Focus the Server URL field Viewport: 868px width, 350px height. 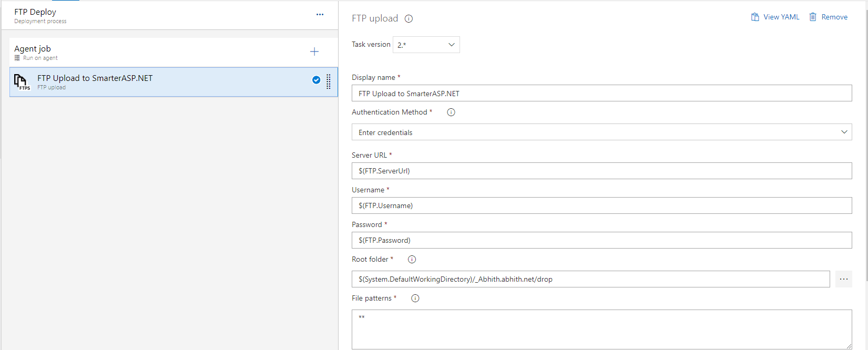pos(601,171)
